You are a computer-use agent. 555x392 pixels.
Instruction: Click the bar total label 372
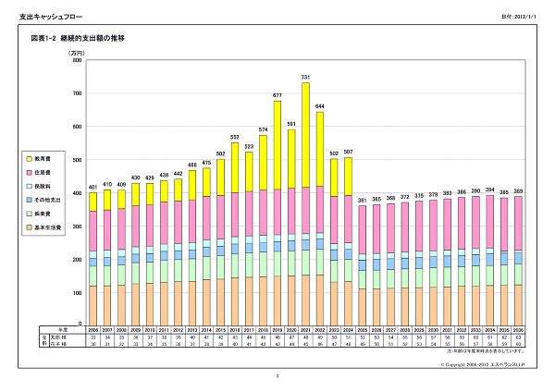(x=405, y=197)
